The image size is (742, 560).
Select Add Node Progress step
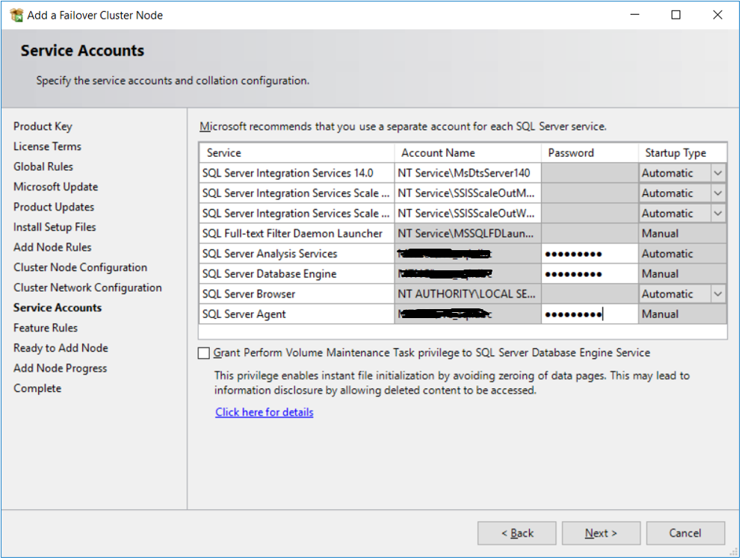[60, 368]
